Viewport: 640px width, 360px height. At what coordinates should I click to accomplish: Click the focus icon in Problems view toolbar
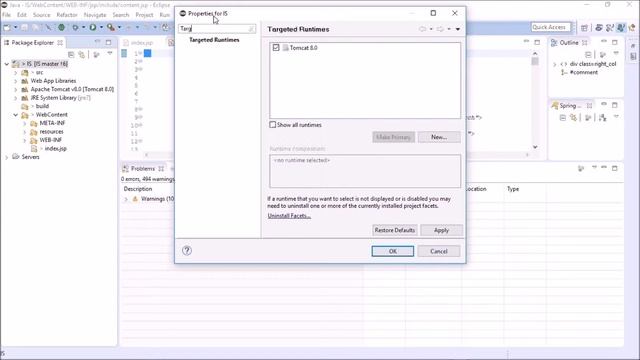click(x=581, y=168)
